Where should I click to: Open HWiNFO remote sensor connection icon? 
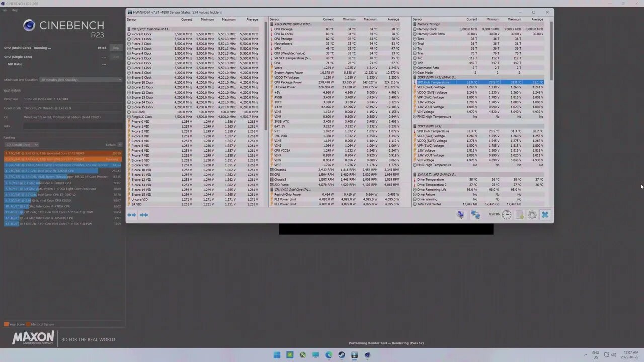460,215
